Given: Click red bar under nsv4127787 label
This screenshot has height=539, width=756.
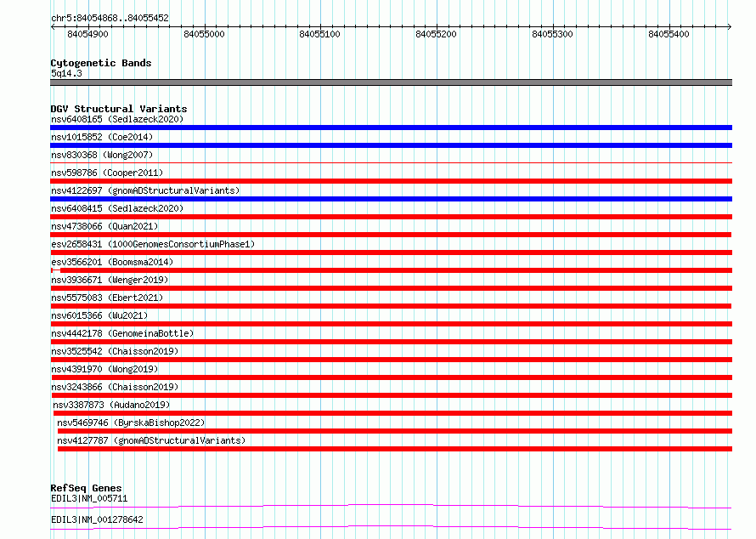Looking at the screenshot, I should coord(395,449).
